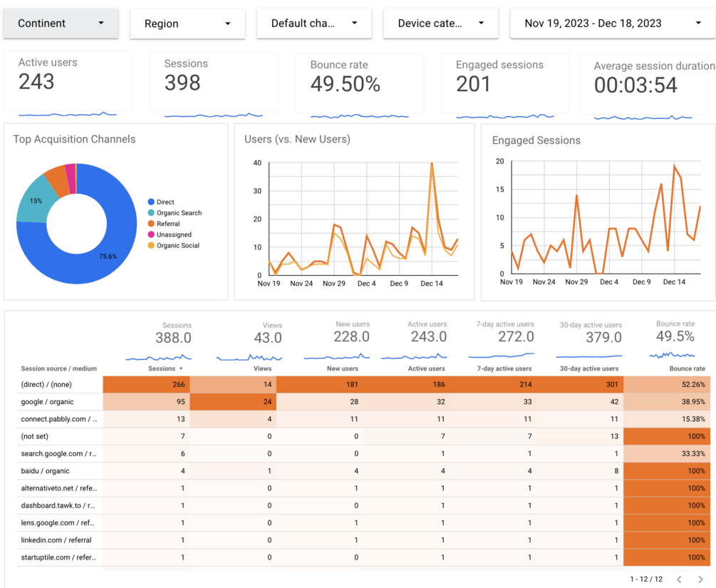
Task: Select the startuptile.com referral row
Action: tap(363, 557)
